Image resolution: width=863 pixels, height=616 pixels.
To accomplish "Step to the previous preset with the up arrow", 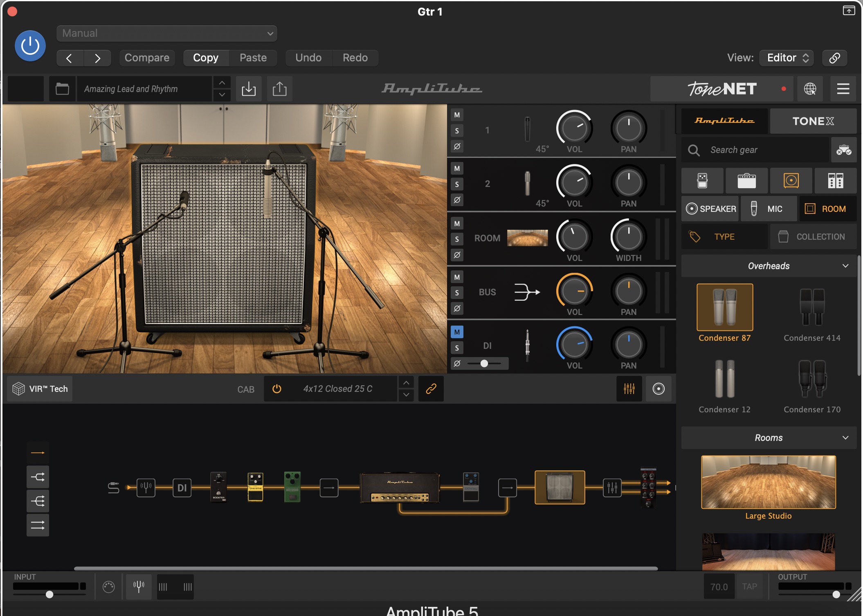I will coord(222,83).
